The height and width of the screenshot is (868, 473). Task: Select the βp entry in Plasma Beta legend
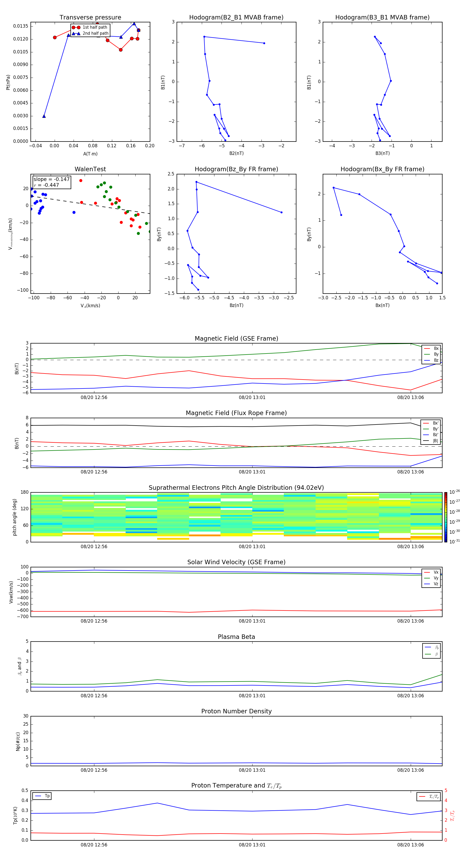coord(431,647)
